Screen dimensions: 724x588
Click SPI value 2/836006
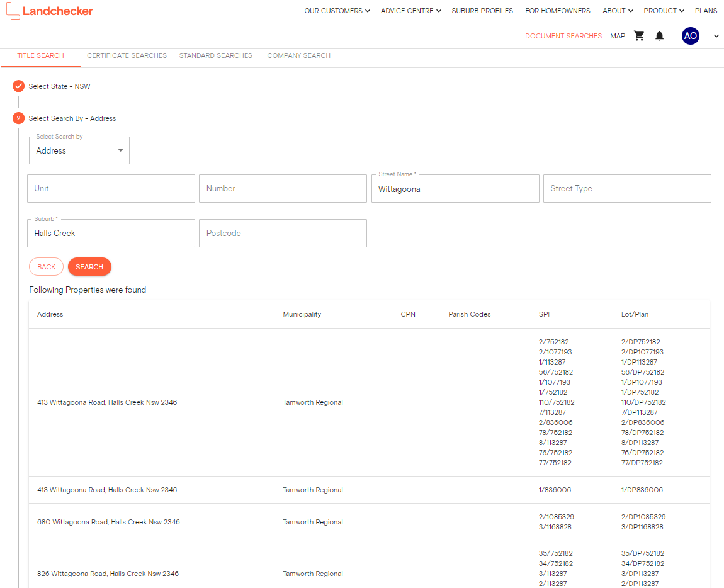pyautogui.click(x=555, y=422)
